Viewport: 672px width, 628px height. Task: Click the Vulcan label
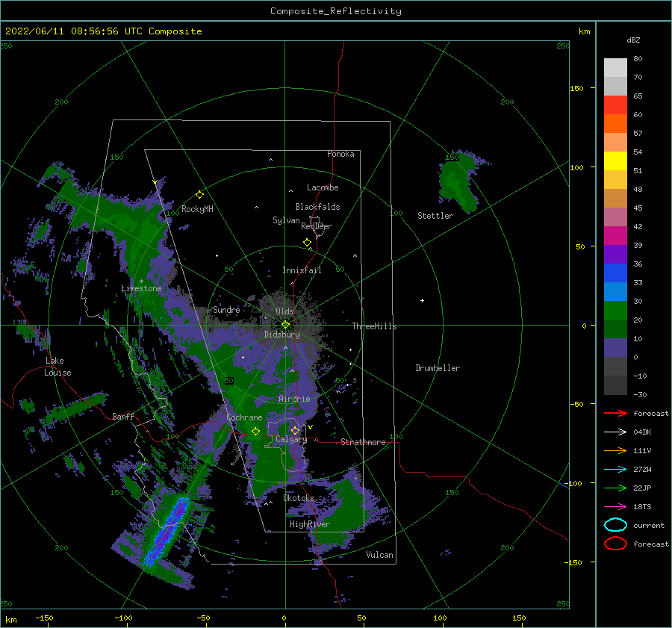(380, 555)
